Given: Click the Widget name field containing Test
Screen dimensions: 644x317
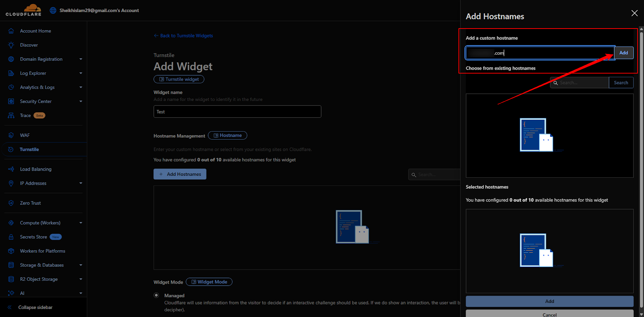Looking at the screenshot, I should 237,111.
